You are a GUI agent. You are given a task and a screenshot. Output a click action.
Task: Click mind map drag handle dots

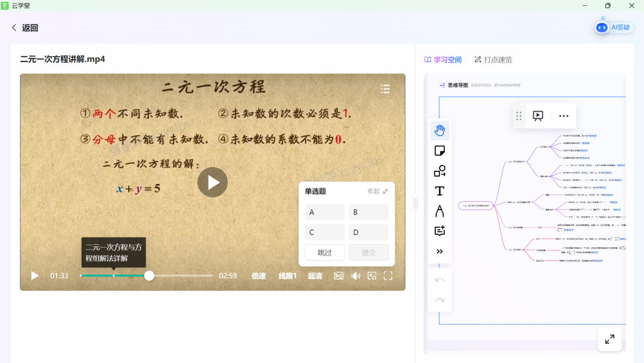pos(519,116)
